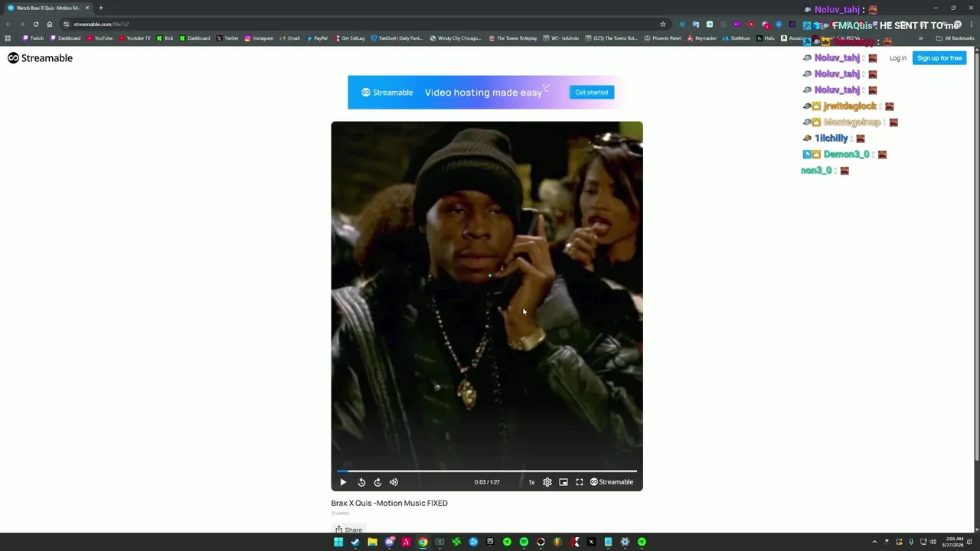Open FL Studio from the taskbar
The width and height of the screenshot is (980, 551).
pyautogui.click(x=557, y=542)
